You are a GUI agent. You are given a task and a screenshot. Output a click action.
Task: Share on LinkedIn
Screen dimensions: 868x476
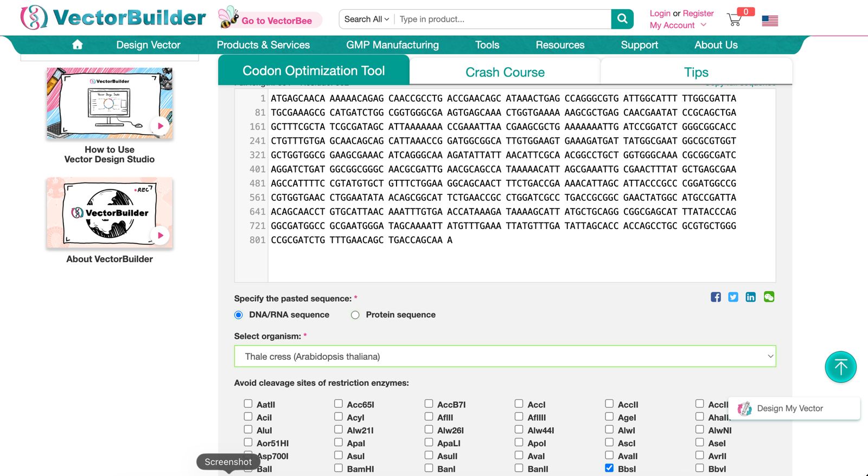point(750,297)
